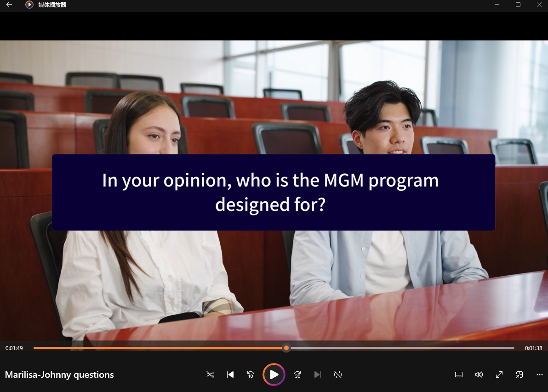Open the volume control

pos(479,375)
